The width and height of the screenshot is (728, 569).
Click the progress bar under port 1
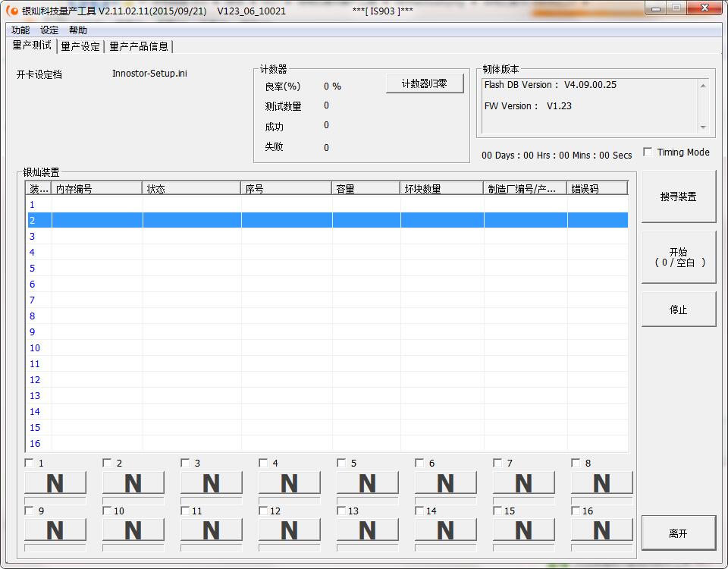click(x=55, y=501)
